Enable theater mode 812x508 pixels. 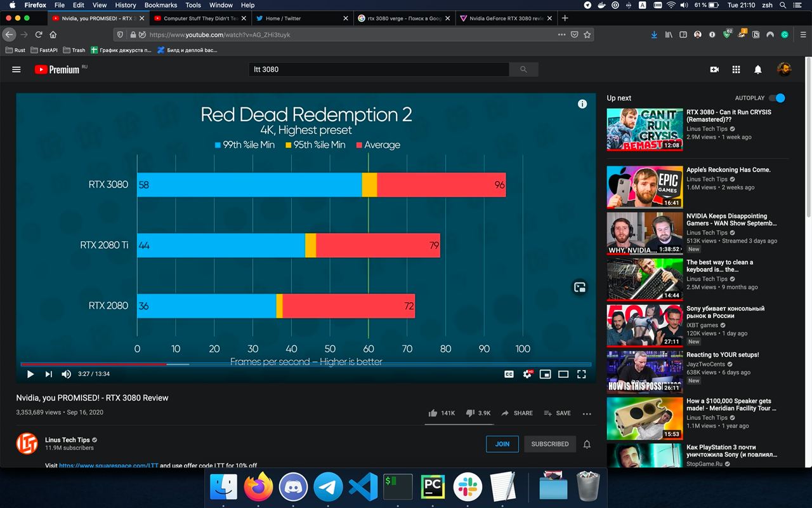point(563,374)
